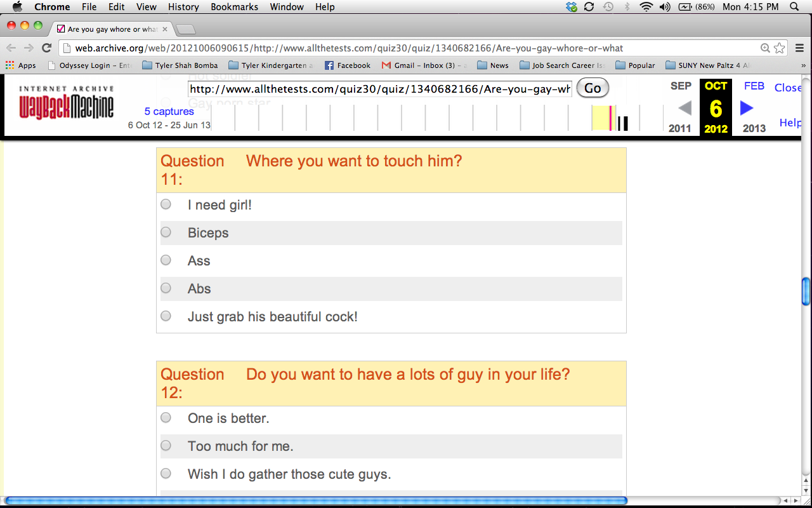
Task: Select 'Too much for me.' option
Action: click(x=166, y=446)
